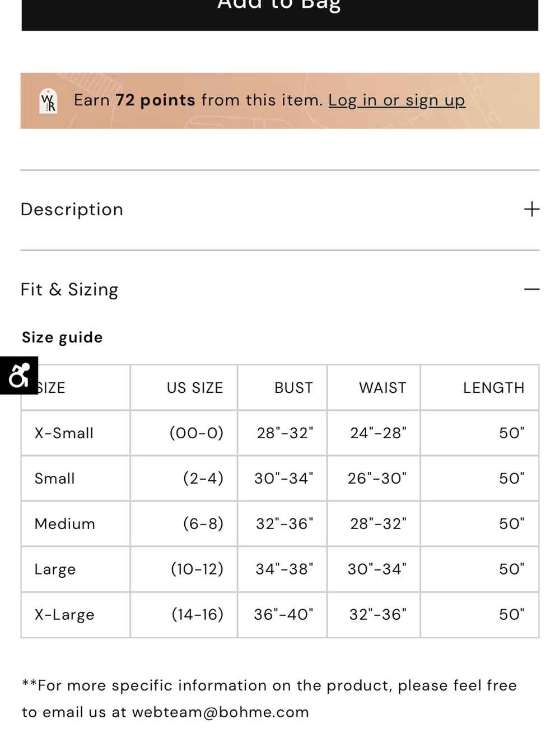Click the WAIST column header
560x747 pixels.
tap(382, 388)
